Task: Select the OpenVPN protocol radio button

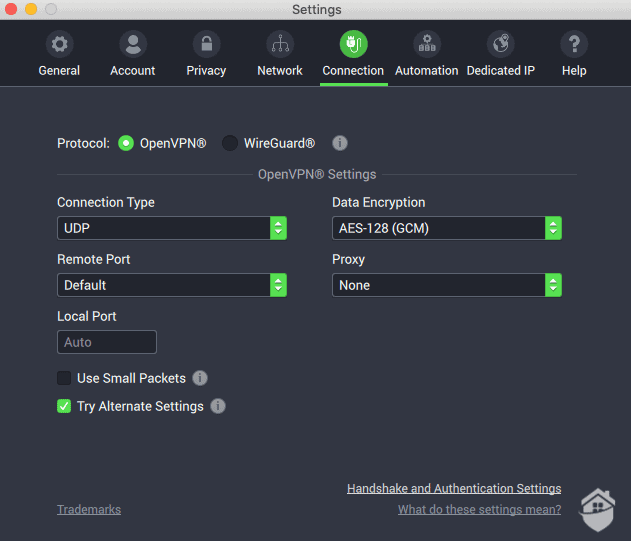Action: tap(126, 143)
